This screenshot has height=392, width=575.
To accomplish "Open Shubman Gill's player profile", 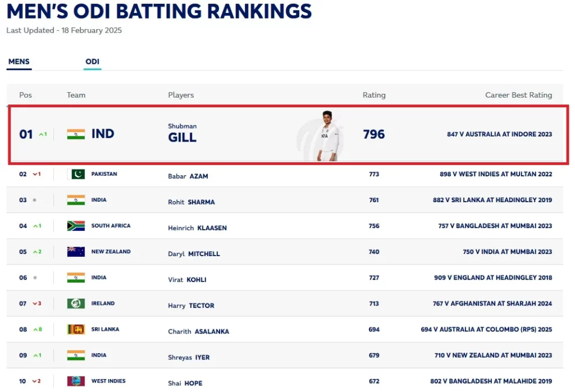I will tap(182, 134).
